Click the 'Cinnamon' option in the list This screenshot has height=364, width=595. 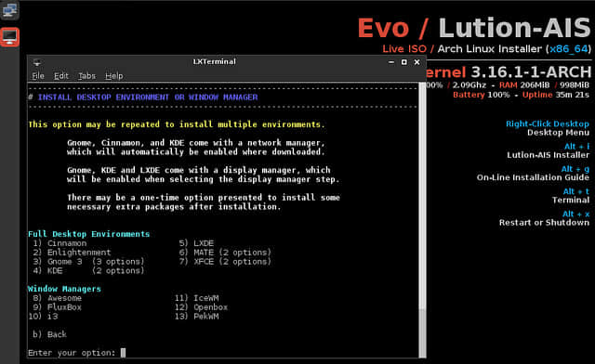[67, 243]
